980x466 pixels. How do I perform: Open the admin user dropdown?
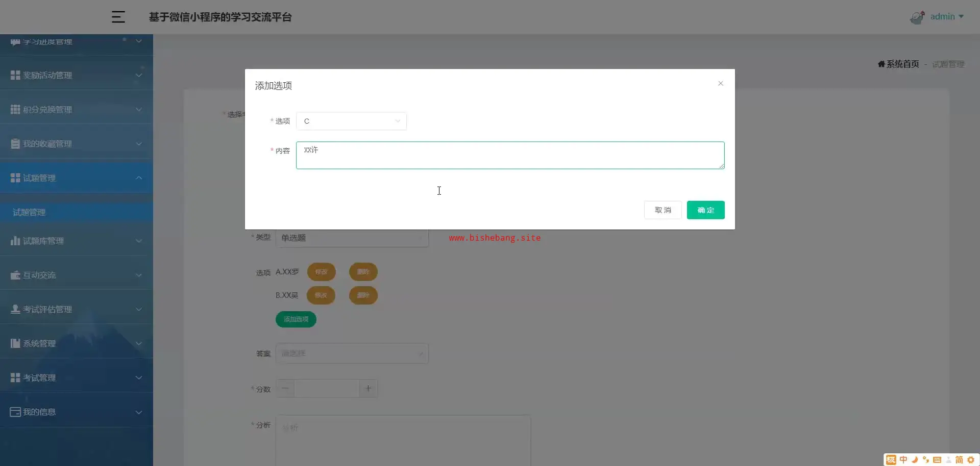947,16
